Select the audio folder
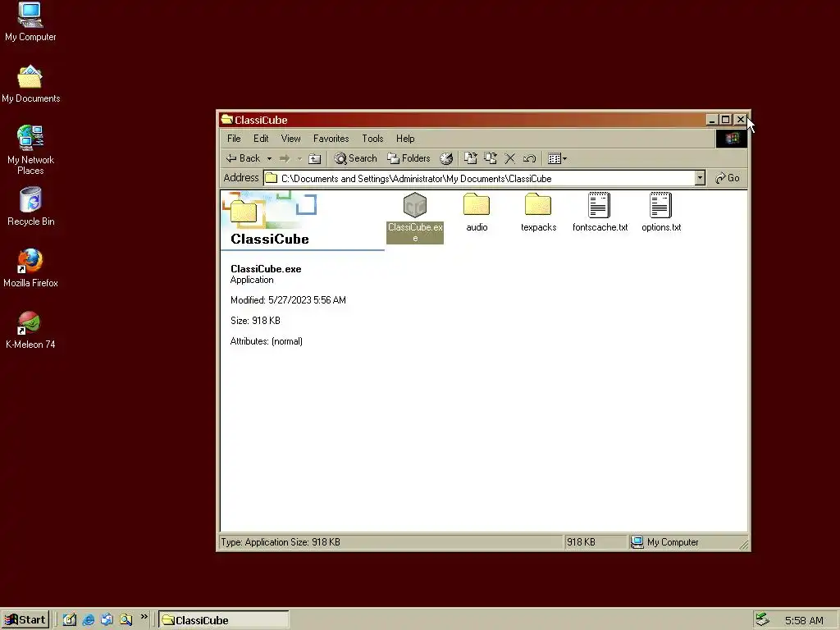 (477, 212)
